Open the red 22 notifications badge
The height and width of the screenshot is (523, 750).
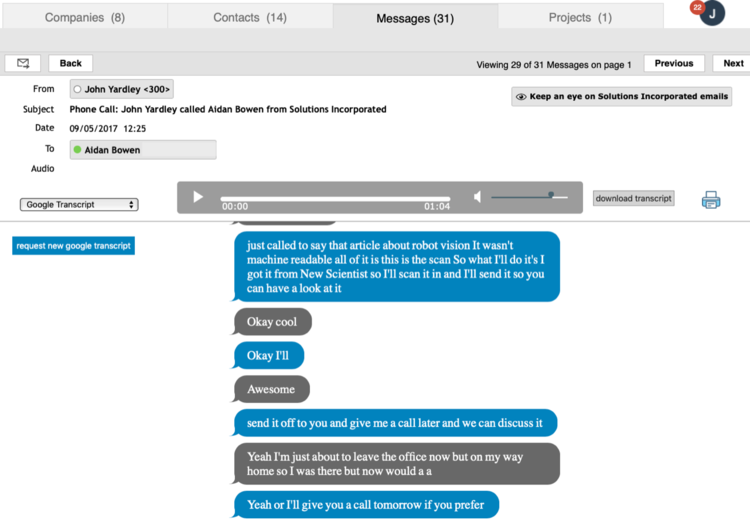697,8
